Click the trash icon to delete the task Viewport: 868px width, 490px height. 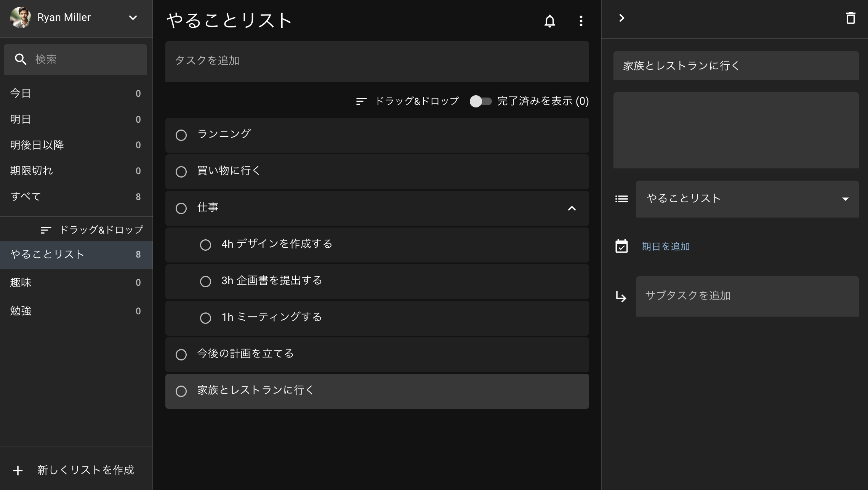tap(851, 18)
